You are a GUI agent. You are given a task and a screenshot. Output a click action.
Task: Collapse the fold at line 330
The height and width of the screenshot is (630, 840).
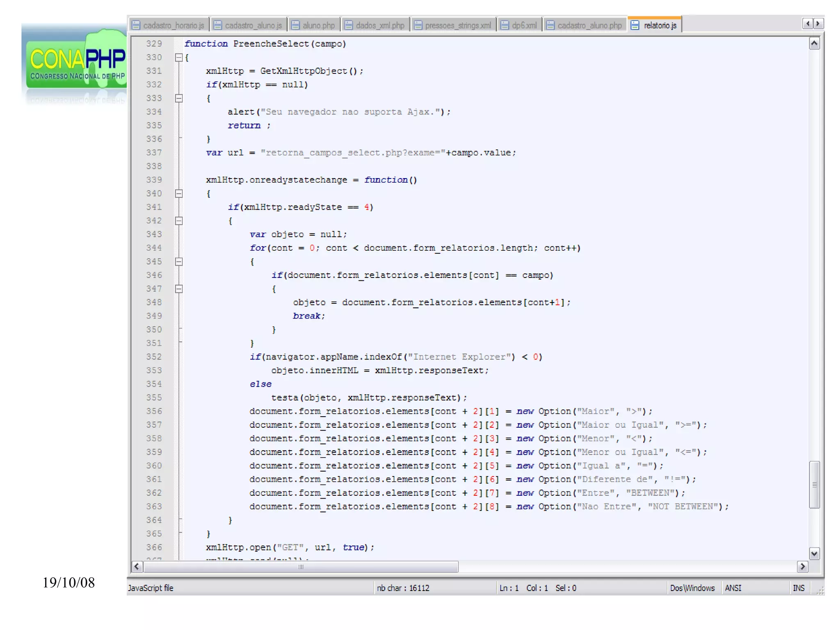179,57
